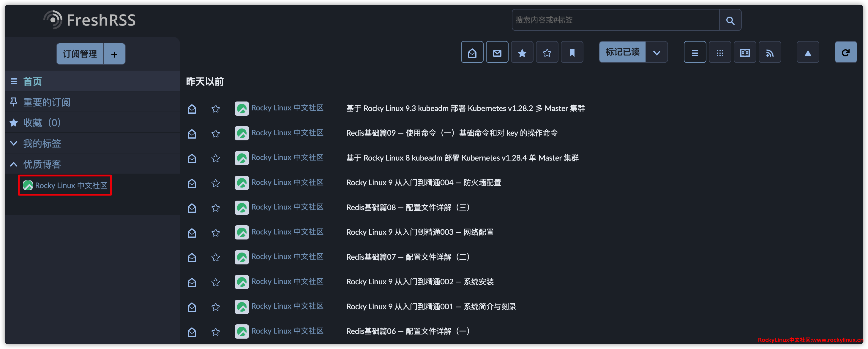Click the sort order triangle icon

pos(807,53)
